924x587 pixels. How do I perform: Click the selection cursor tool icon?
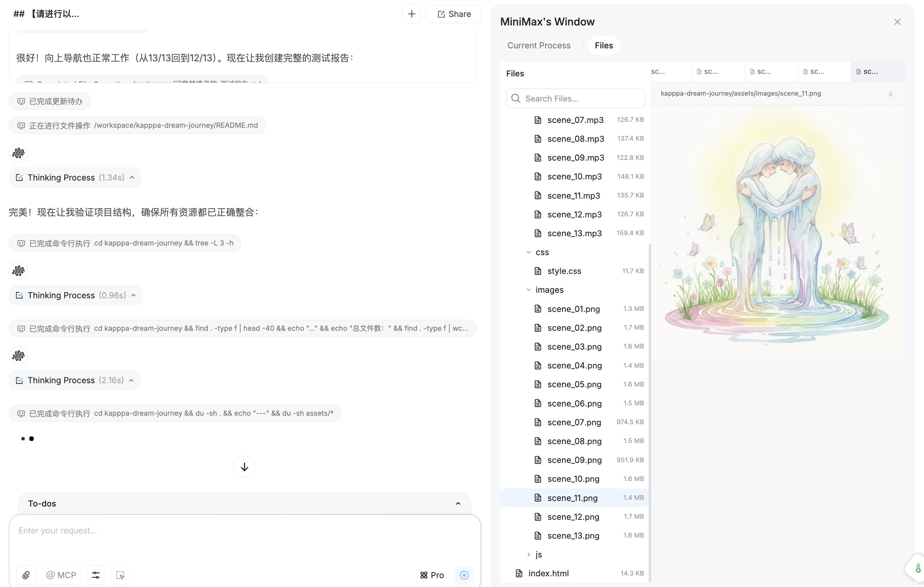point(120,575)
